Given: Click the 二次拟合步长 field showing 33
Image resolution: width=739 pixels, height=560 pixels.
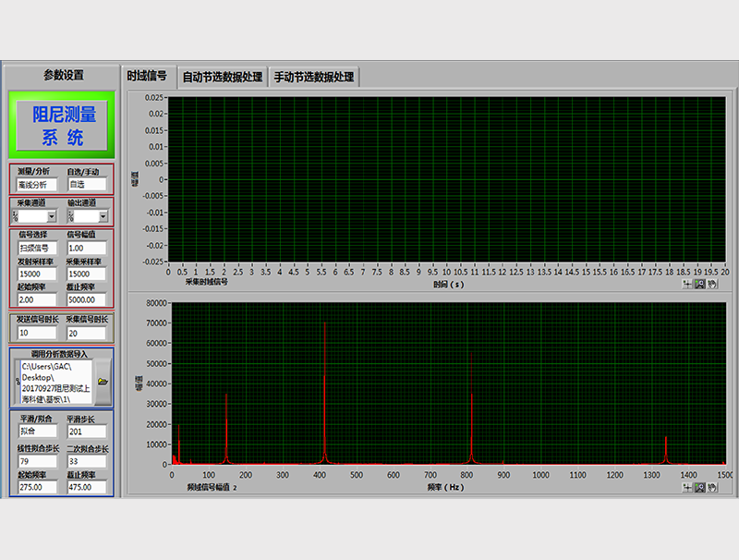Looking at the screenshot, I should (x=87, y=461).
